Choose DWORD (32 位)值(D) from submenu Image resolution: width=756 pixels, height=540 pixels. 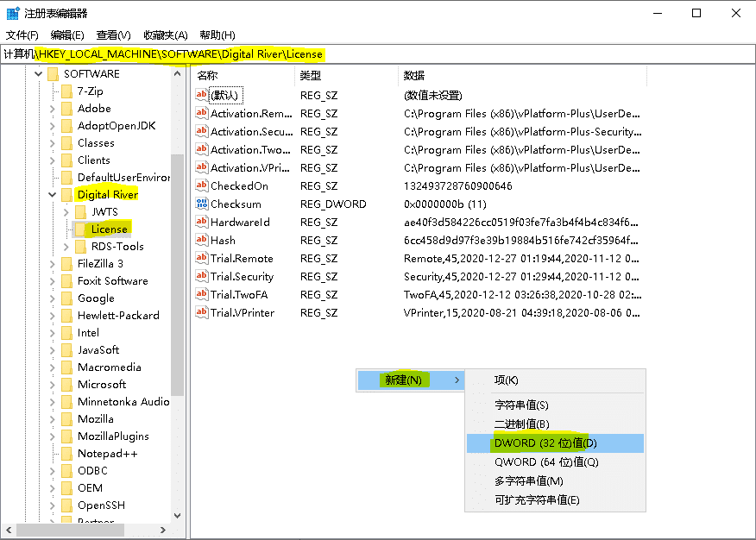(545, 443)
